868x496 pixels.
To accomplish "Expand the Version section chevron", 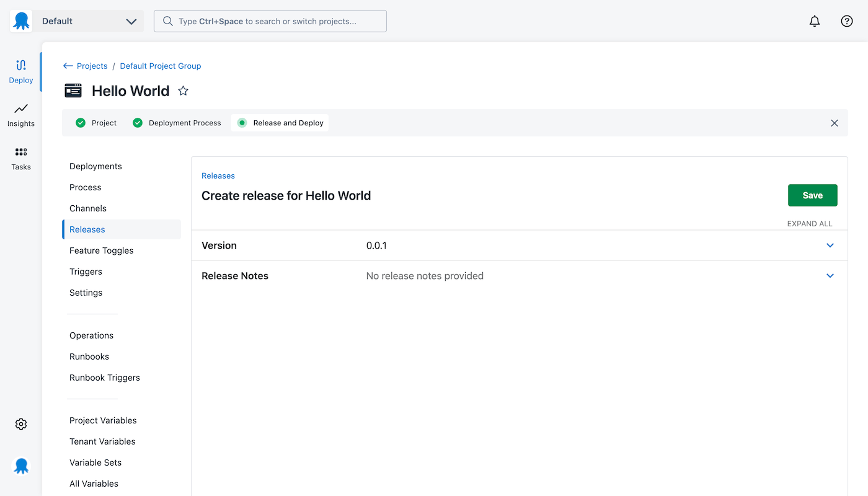I will pyautogui.click(x=830, y=246).
